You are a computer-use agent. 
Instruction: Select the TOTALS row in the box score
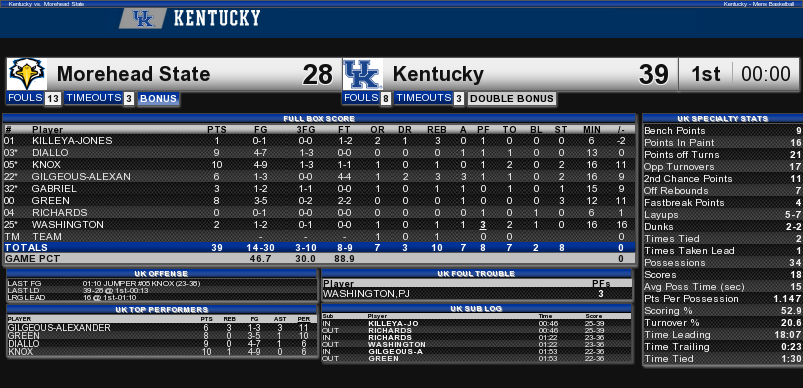point(319,247)
